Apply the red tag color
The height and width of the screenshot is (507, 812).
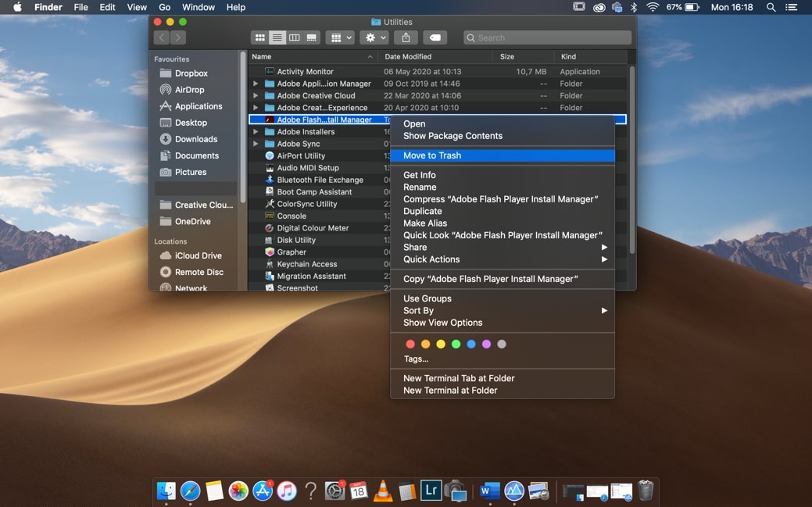click(x=410, y=345)
